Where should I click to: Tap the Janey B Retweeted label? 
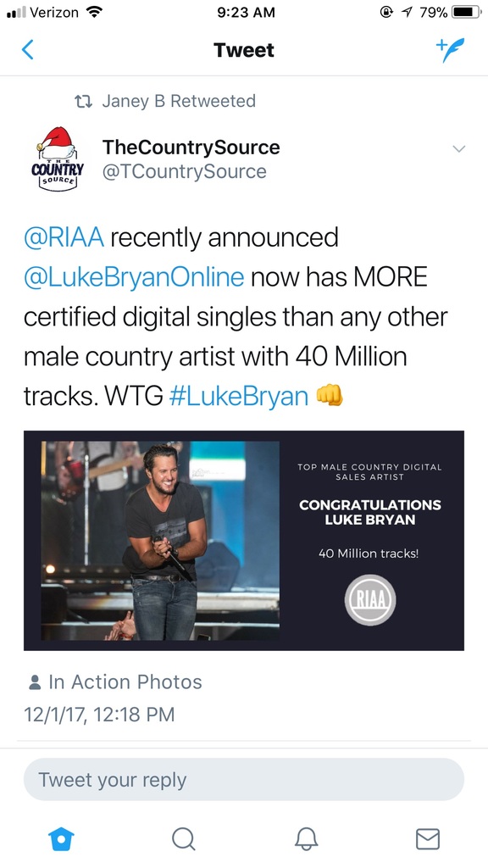pos(179,102)
